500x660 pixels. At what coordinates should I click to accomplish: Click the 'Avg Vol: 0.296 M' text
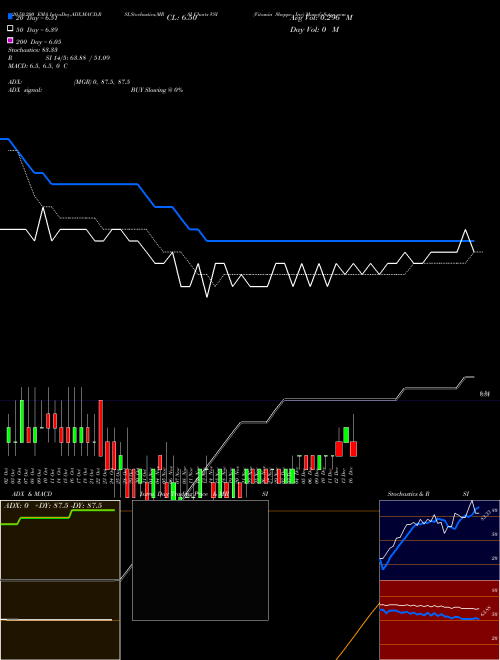coord(321,18)
